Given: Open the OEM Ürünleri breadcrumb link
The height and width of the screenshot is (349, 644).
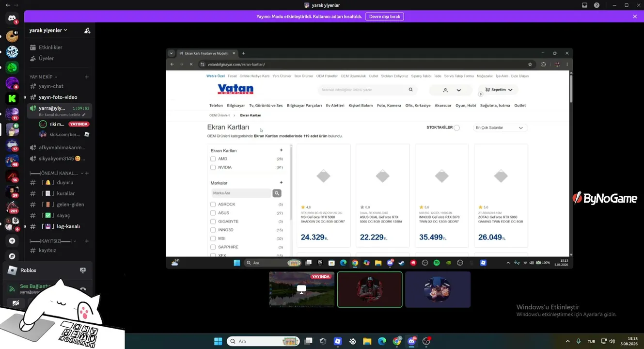Looking at the screenshot, I should click(x=220, y=115).
